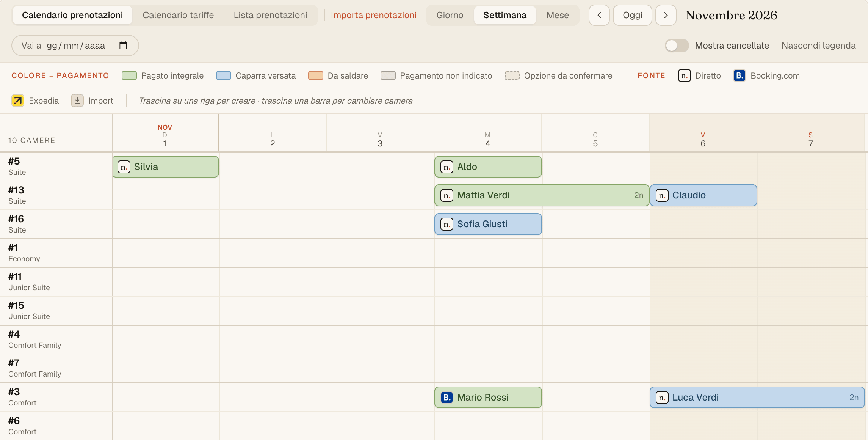
Task: Click the Importa prenotazioni link
Action: coord(373,15)
